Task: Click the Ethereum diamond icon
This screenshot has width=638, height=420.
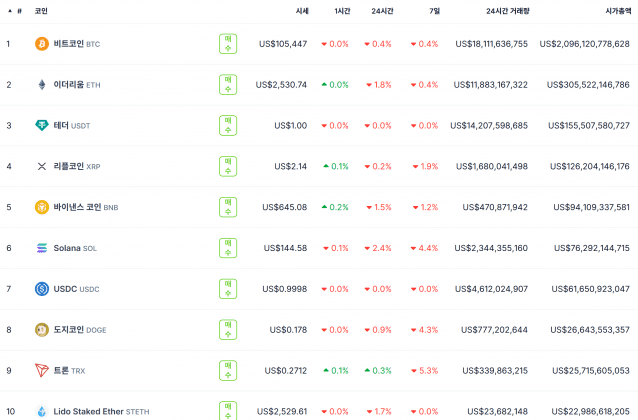Action: (42, 85)
